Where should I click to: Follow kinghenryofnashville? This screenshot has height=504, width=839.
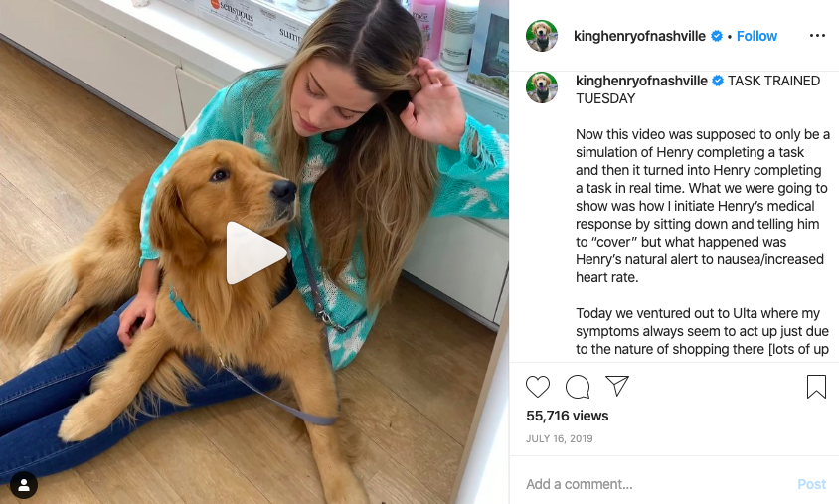[x=756, y=36]
